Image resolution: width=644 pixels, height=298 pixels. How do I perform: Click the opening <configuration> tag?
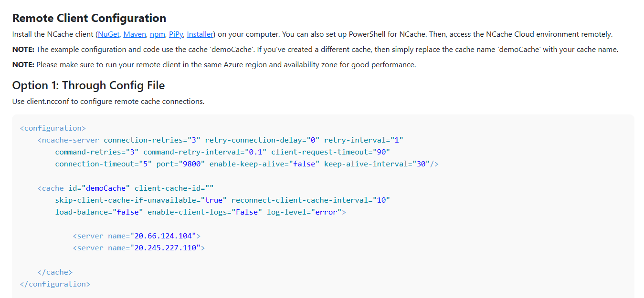pos(53,128)
